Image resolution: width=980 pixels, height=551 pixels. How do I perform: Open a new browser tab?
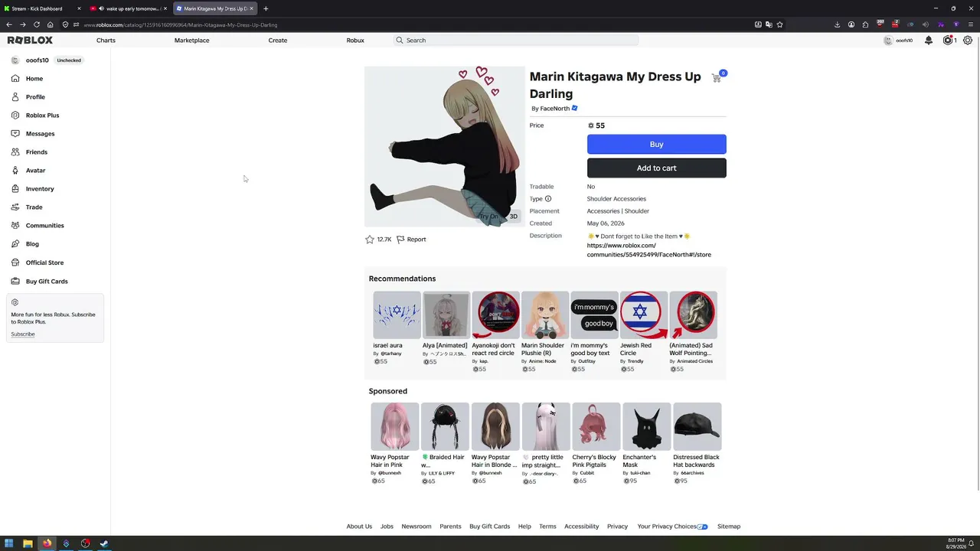tap(266, 8)
